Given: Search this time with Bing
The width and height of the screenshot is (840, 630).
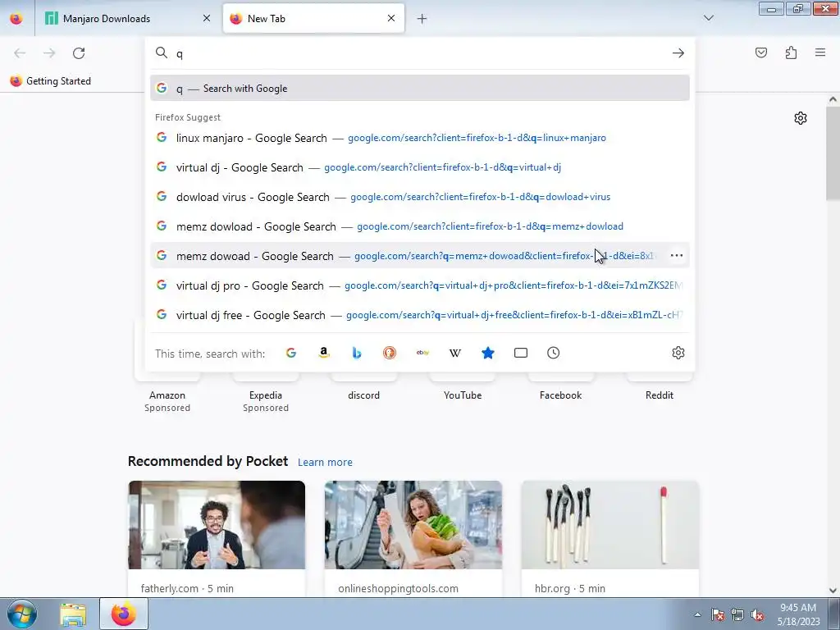Looking at the screenshot, I should (x=357, y=353).
